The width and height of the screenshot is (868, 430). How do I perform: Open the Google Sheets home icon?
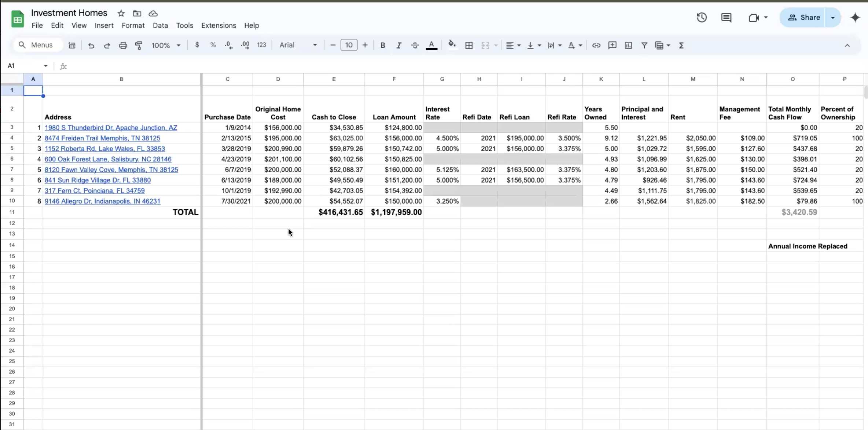17,19
